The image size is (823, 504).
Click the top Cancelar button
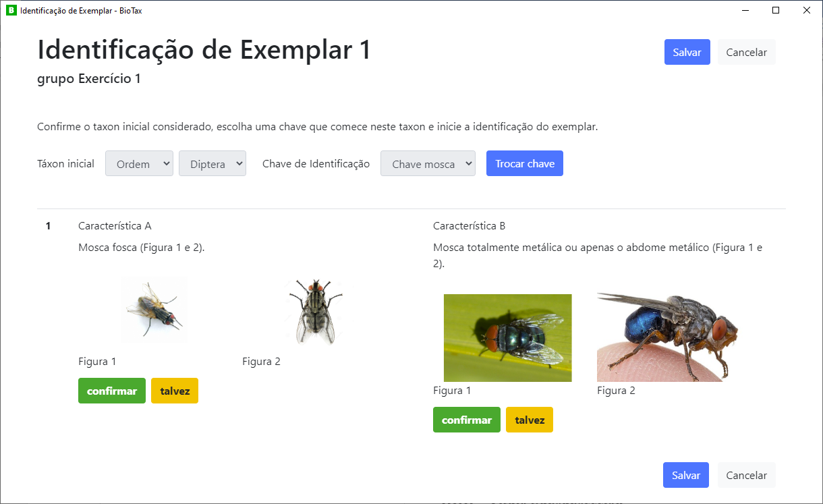pos(746,52)
